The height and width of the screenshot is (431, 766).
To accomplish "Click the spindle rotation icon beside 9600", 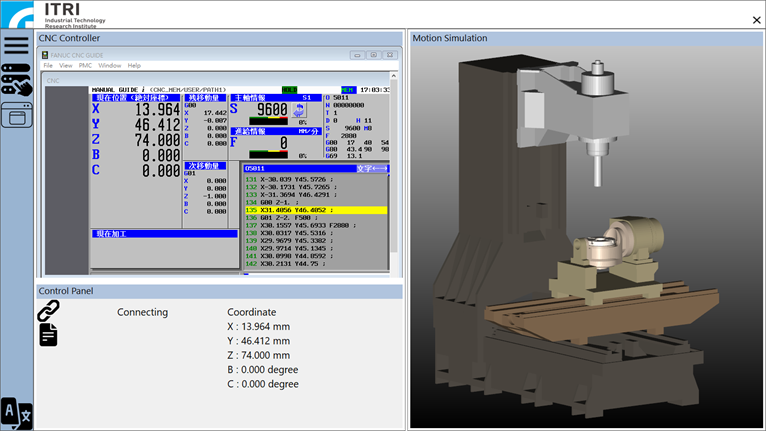I will click(x=298, y=110).
